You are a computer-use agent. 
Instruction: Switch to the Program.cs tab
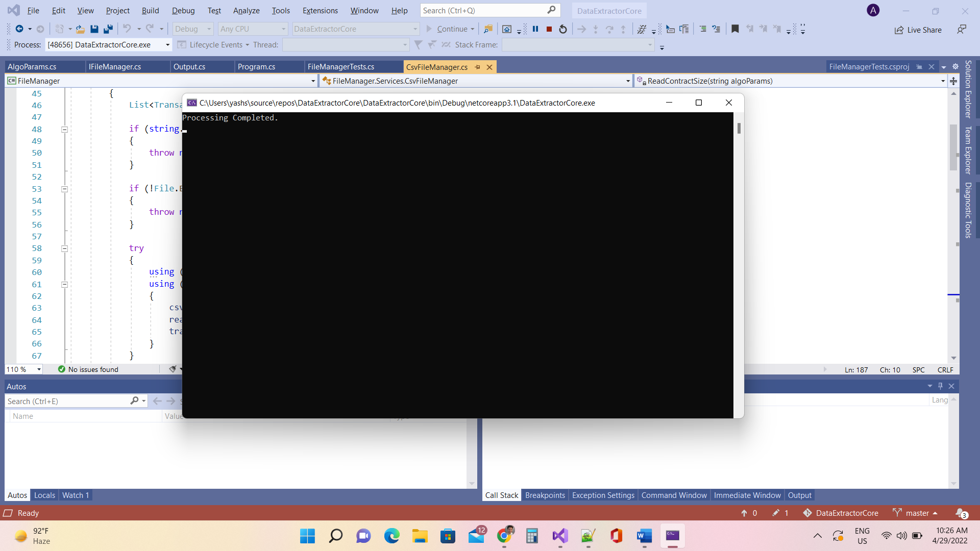click(256, 67)
